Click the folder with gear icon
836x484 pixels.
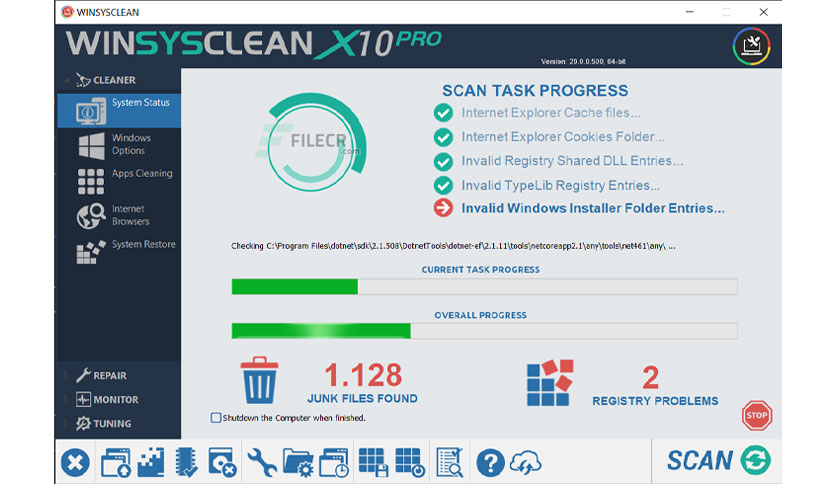click(x=298, y=462)
